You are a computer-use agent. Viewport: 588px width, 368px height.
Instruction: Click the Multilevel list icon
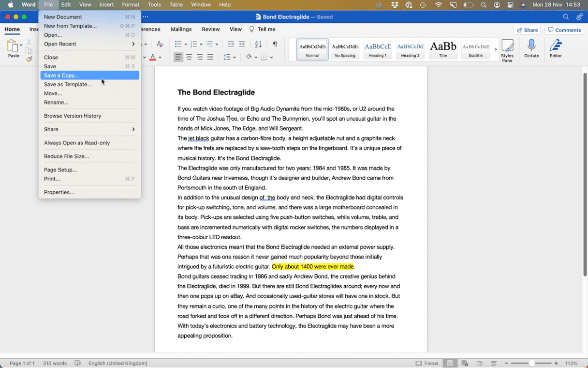pos(209,44)
